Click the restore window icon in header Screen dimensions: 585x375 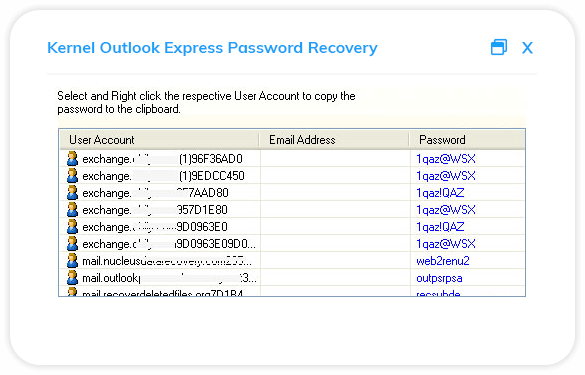(499, 47)
